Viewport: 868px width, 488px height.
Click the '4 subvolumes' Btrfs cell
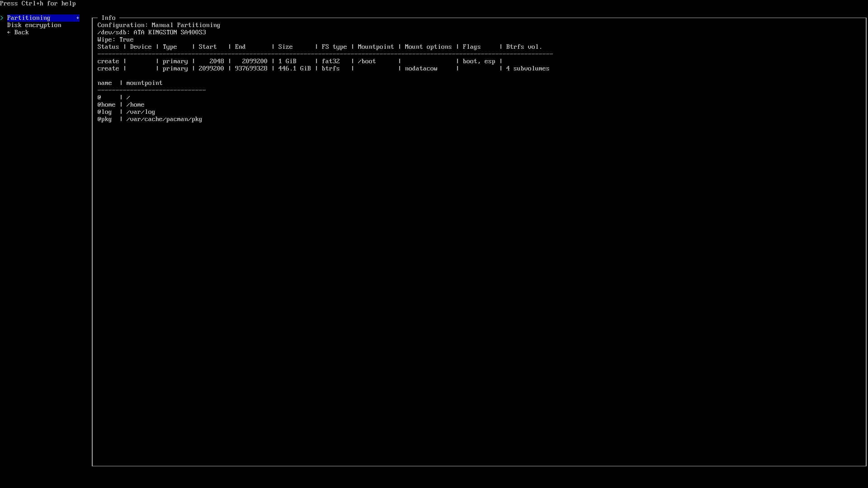coord(528,69)
